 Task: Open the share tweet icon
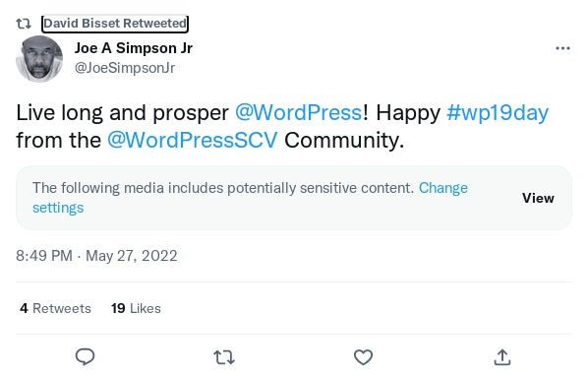[x=502, y=357]
